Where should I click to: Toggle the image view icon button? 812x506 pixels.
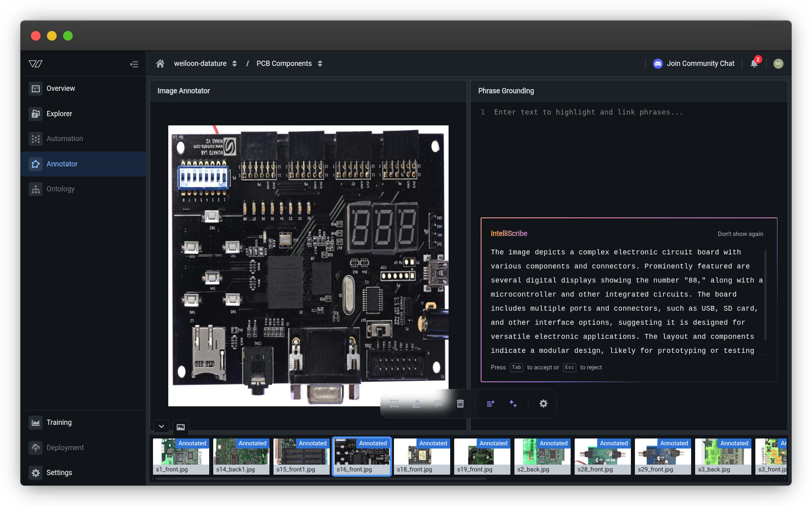[181, 427]
